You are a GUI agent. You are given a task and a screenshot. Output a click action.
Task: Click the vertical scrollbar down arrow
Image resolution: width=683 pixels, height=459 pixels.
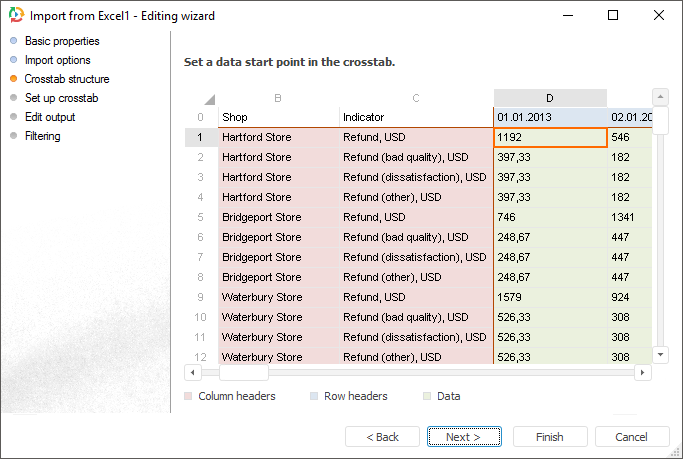click(660, 355)
